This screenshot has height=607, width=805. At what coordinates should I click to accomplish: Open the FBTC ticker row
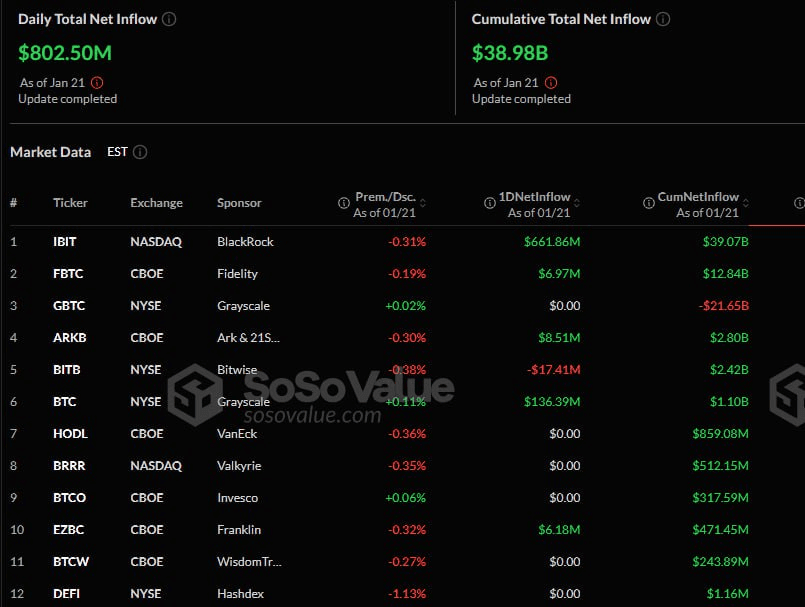(x=68, y=274)
